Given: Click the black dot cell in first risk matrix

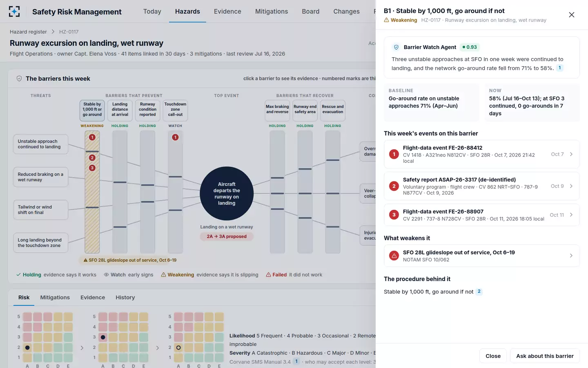Looking at the screenshot, I should (x=27, y=348).
